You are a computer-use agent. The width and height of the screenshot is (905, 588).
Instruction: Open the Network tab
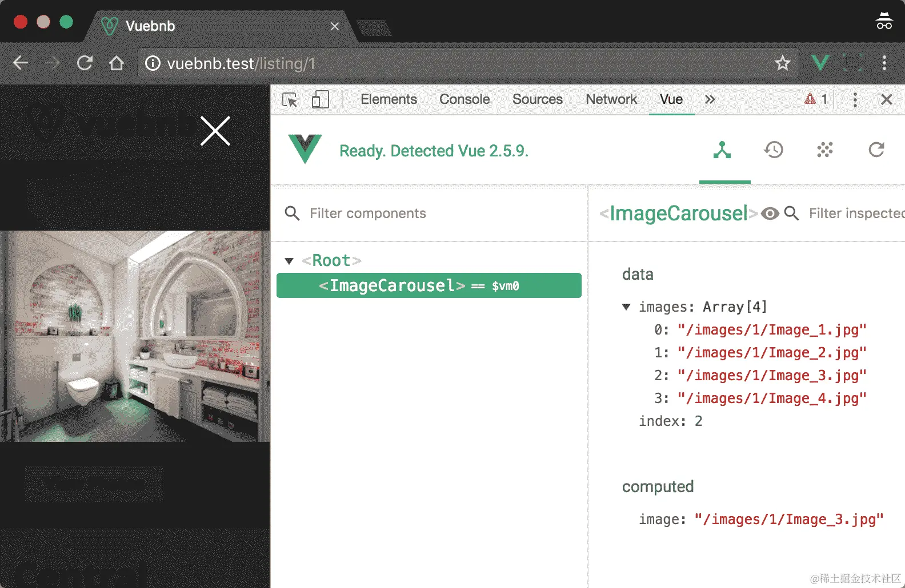611,99
